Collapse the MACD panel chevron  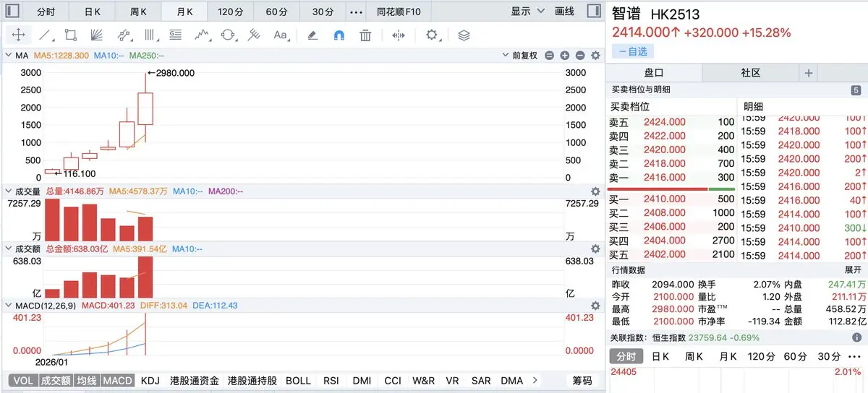[9, 306]
